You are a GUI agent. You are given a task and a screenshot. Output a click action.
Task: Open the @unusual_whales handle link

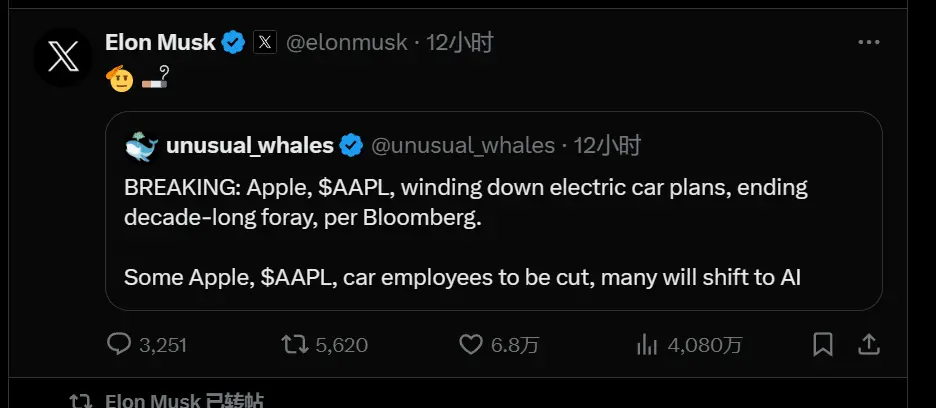coord(463,146)
